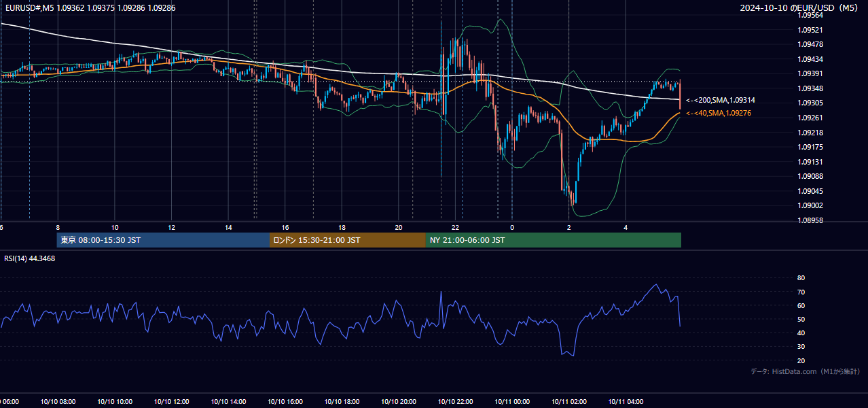Click price level 1.09002 on axis
Viewport: 868px width, 408px height.
coord(810,205)
